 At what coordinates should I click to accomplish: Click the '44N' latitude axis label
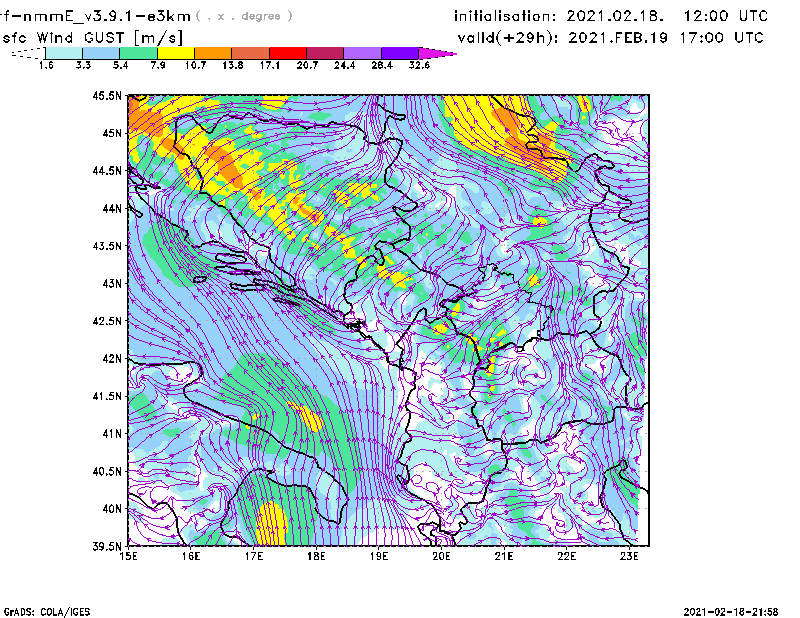(x=112, y=208)
